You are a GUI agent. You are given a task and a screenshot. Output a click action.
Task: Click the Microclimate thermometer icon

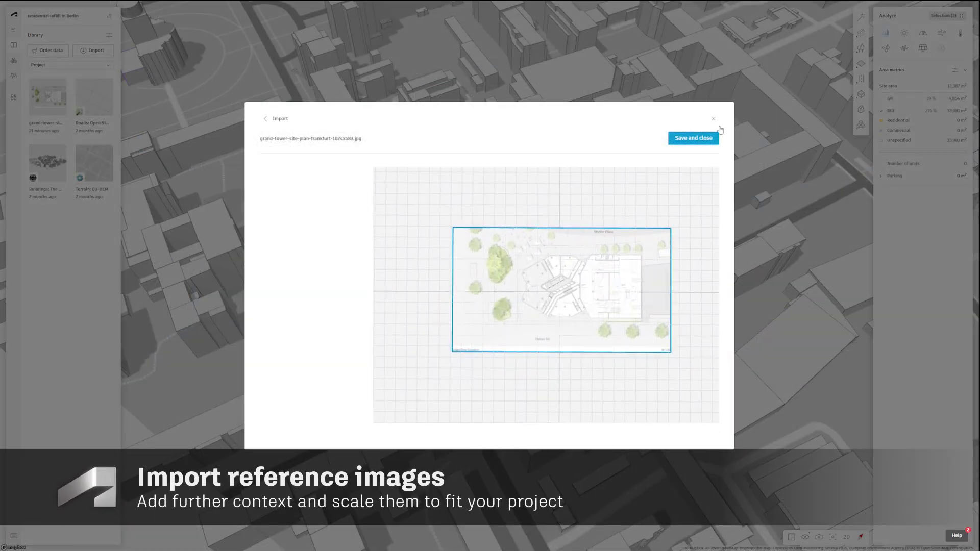click(960, 33)
